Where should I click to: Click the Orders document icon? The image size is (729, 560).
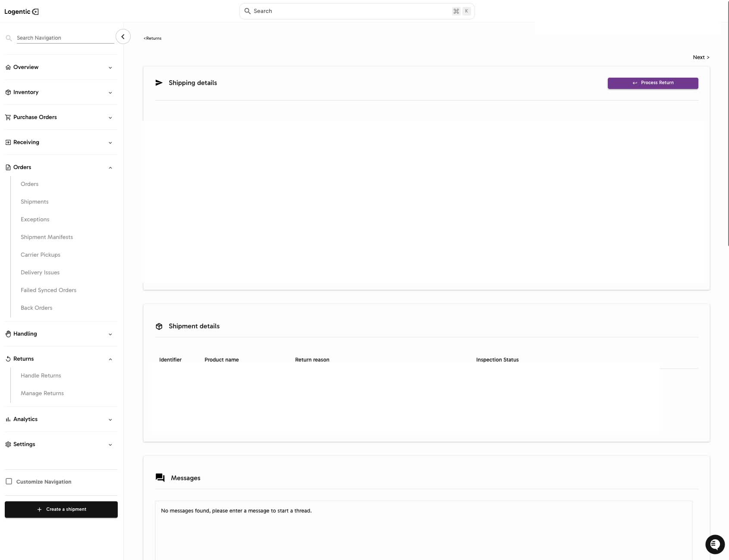click(8, 167)
